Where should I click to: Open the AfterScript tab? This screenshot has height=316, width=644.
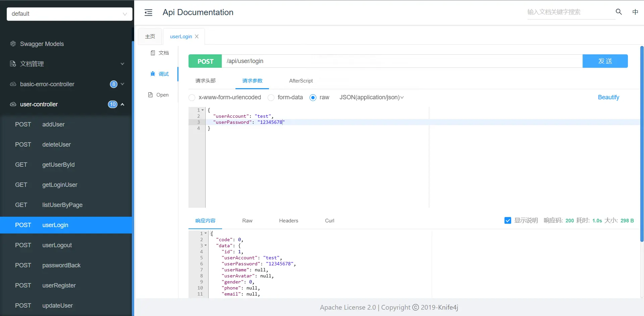pyautogui.click(x=301, y=81)
